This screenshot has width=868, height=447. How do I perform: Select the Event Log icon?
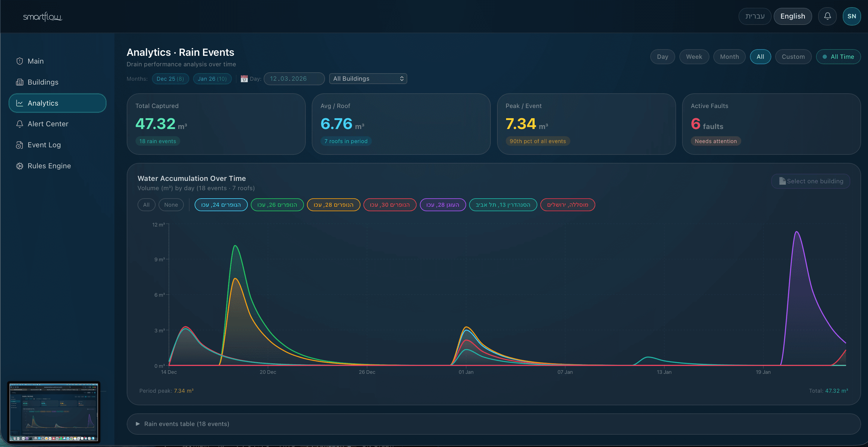20,145
